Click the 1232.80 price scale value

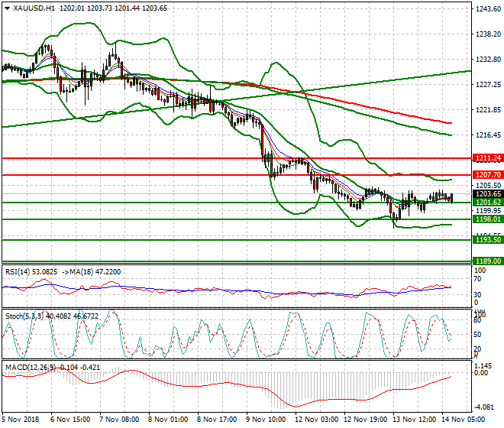click(x=488, y=59)
